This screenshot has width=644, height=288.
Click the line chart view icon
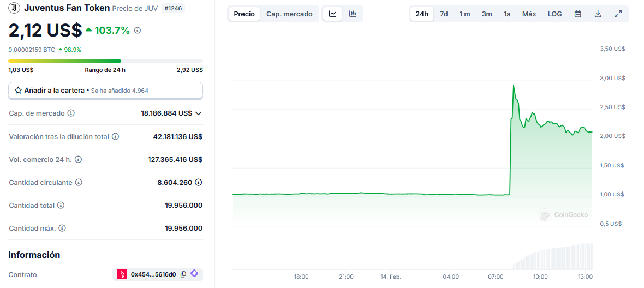332,14
